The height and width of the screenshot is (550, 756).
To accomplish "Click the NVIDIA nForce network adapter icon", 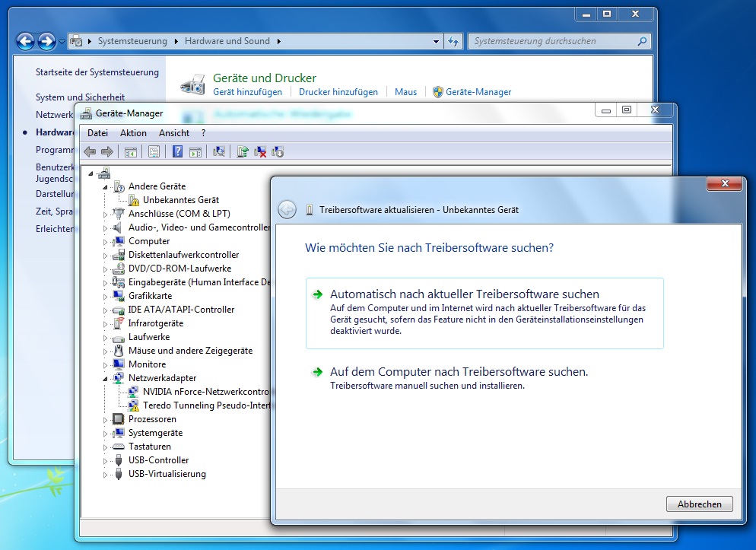I will coord(134,392).
